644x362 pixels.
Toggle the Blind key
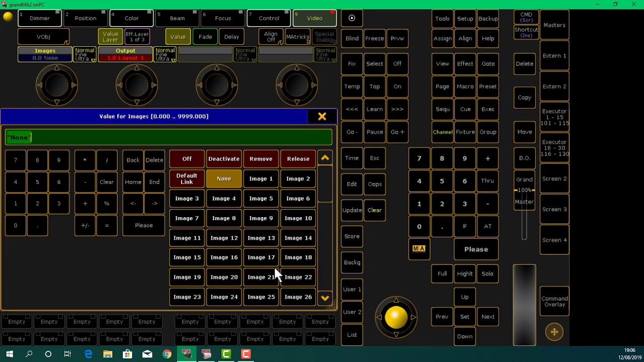pos(352,38)
